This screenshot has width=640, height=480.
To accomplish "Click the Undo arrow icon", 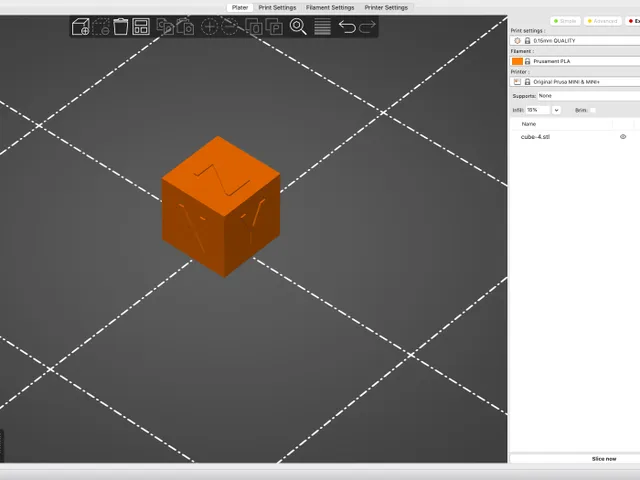I will point(347,27).
